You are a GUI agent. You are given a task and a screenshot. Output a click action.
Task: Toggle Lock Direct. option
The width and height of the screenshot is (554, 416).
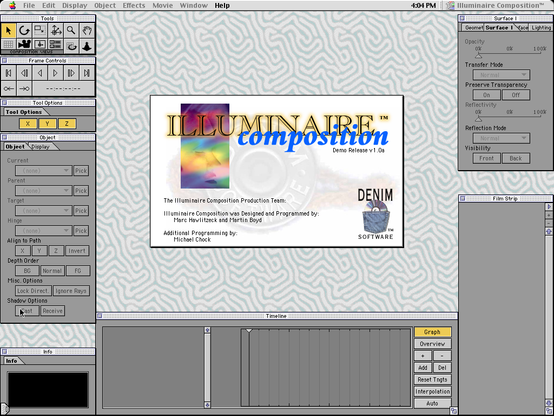33,291
